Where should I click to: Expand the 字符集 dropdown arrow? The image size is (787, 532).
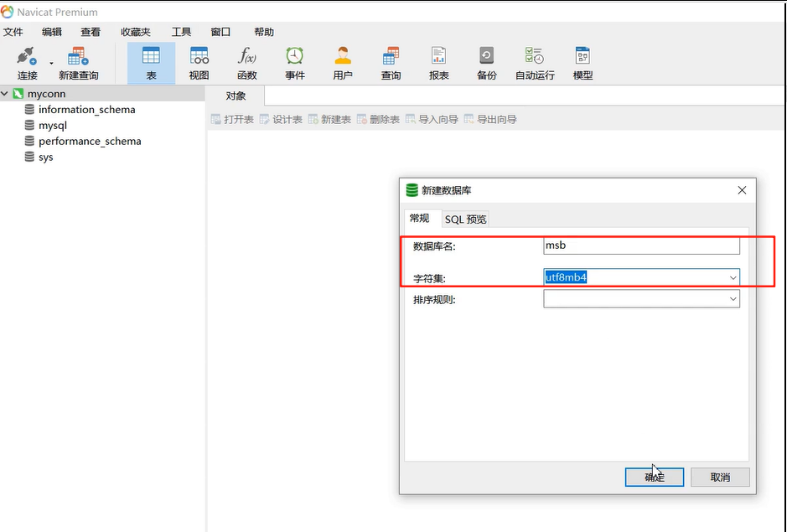[x=733, y=277]
